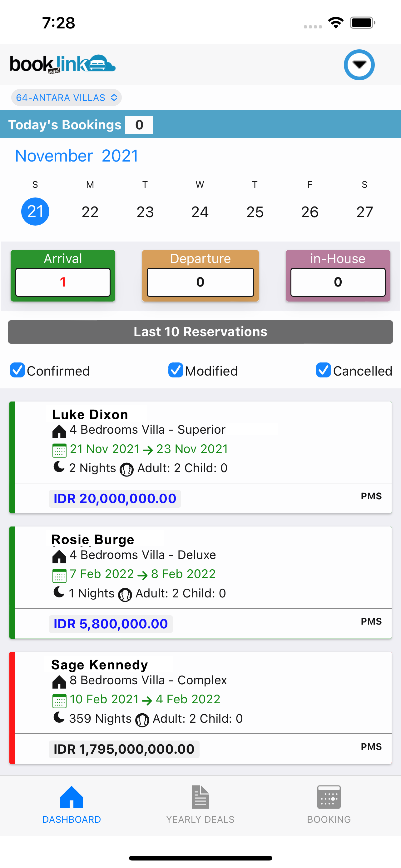Uncheck the Cancelled filter checkbox
The width and height of the screenshot is (401, 868).
point(324,370)
